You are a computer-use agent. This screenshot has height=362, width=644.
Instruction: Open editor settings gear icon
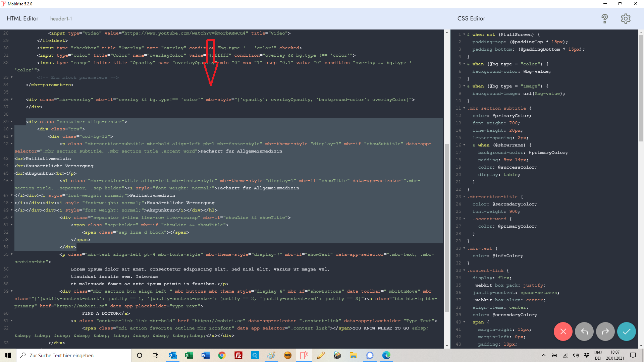pyautogui.click(x=625, y=18)
